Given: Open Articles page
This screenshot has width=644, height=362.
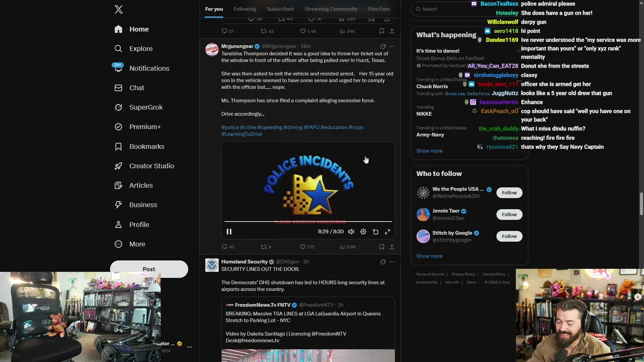Looking at the screenshot, I should coord(133,185).
